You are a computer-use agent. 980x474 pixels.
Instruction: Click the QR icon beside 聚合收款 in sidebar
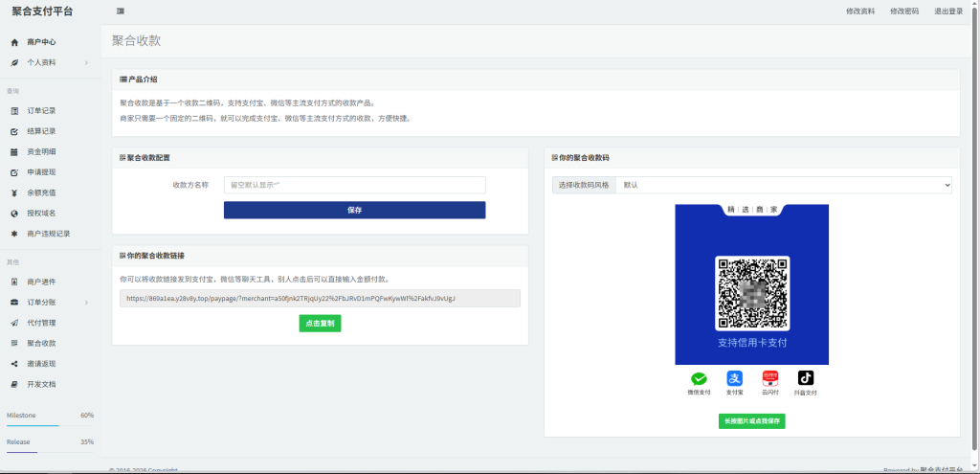point(14,344)
